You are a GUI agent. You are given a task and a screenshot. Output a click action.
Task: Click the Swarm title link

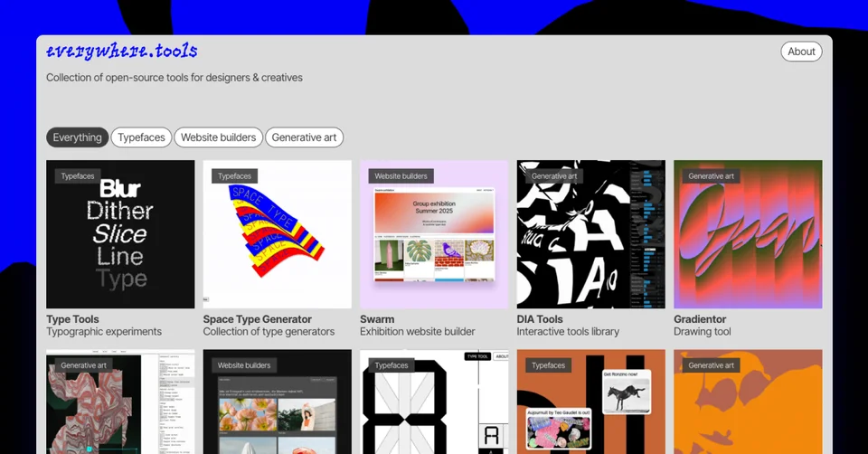click(x=377, y=319)
